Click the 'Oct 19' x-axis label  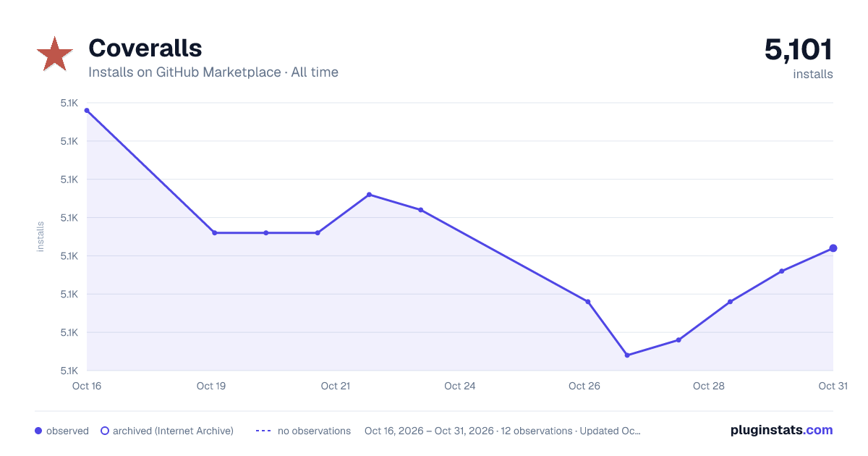[211, 386]
